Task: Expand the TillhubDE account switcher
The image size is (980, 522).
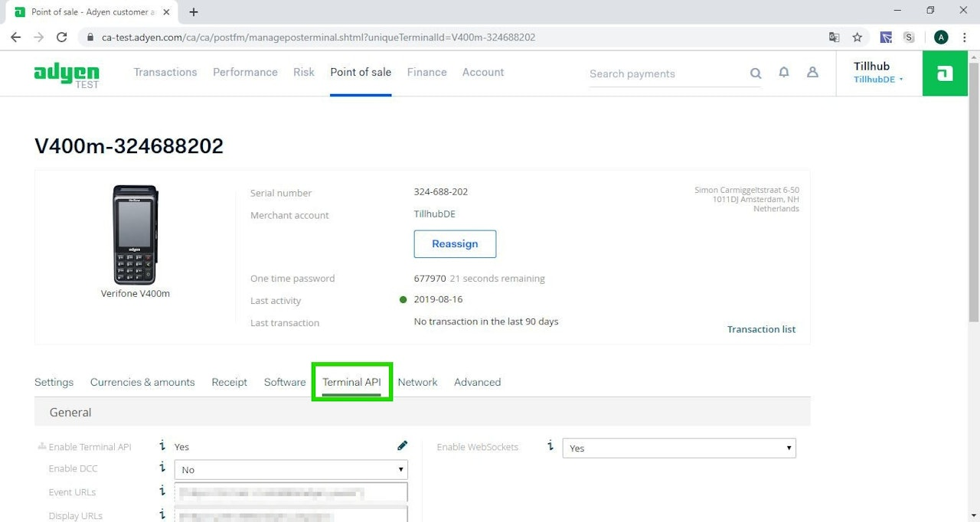Action: click(878, 80)
